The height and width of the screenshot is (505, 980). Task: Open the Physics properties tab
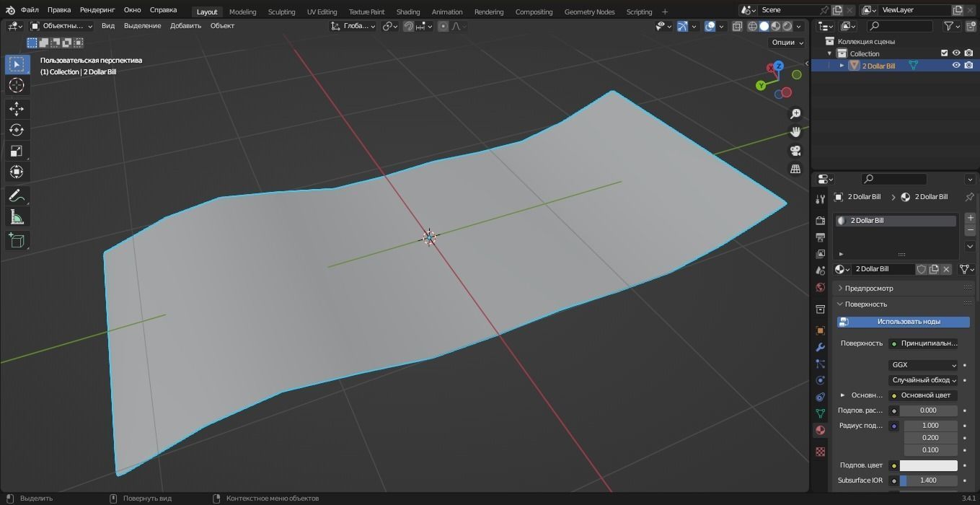[820, 380]
